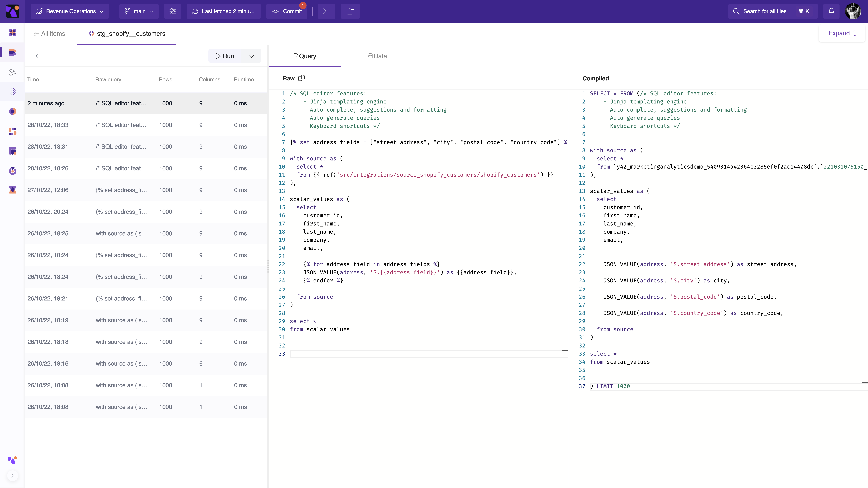868x488 pixels.
Task: Open the notifications bell
Action: point(831,11)
